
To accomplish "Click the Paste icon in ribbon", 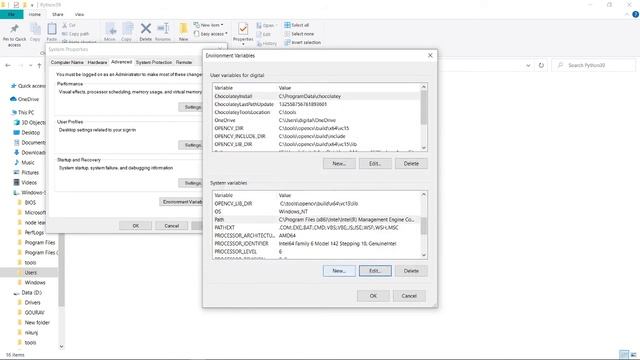I will pyautogui.click(x=52, y=29).
